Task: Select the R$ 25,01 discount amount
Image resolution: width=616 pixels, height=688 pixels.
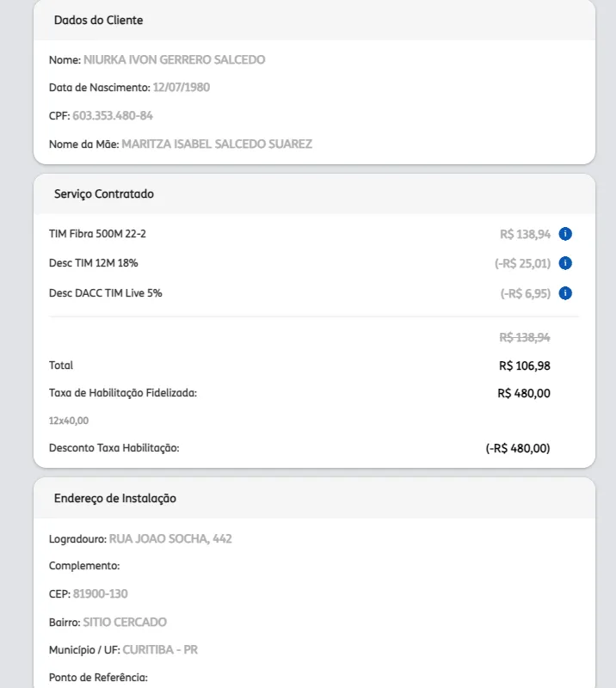Action: 522,263
